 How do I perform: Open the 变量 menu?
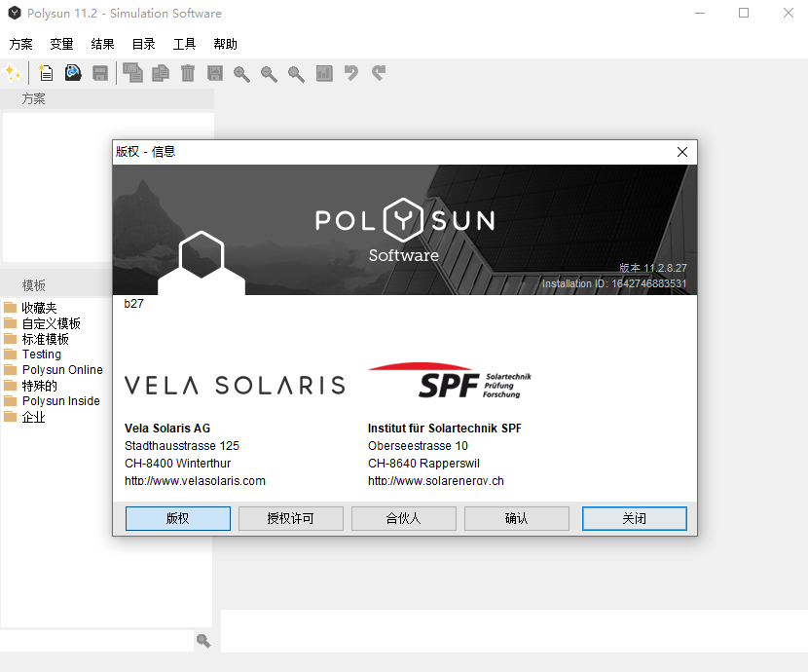pyautogui.click(x=62, y=45)
